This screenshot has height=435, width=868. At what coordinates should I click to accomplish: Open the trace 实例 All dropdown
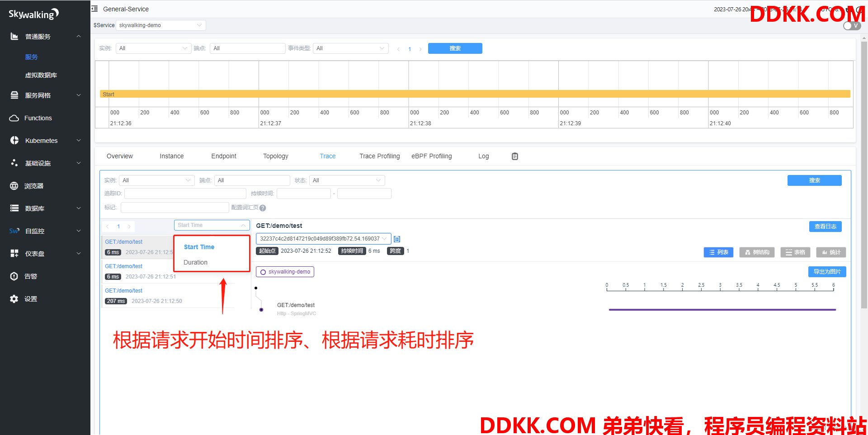pyautogui.click(x=157, y=180)
